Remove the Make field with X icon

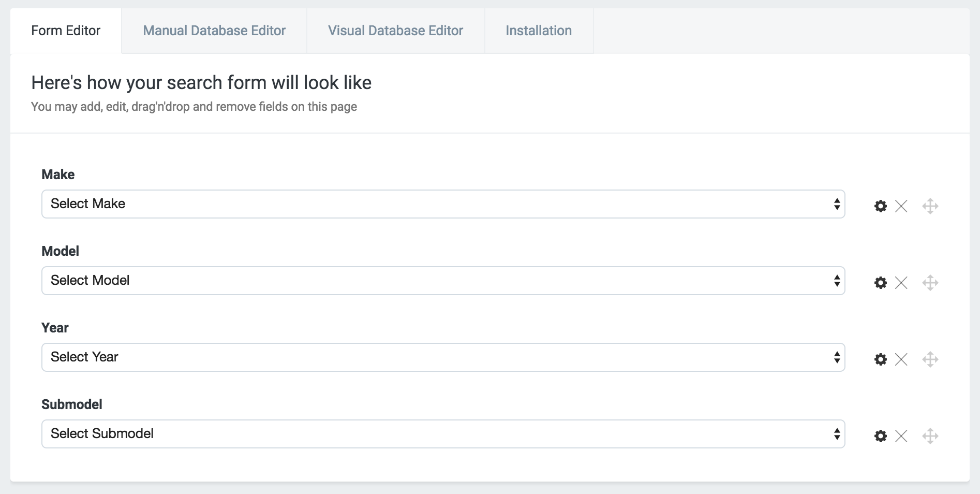[x=901, y=206]
